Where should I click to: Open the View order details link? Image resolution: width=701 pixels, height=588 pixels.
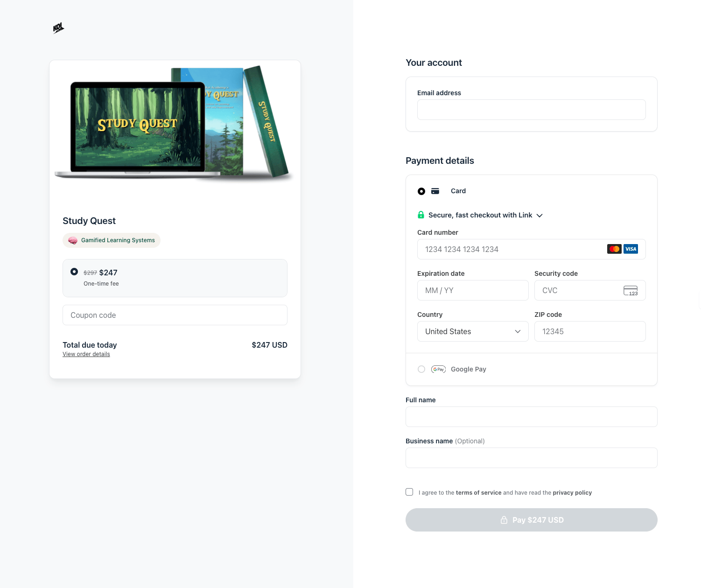pos(86,354)
